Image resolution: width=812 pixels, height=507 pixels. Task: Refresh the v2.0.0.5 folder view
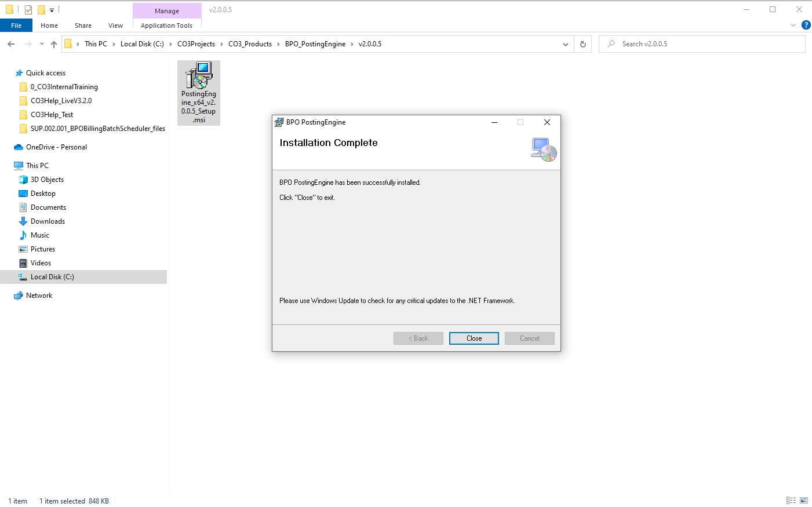pyautogui.click(x=583, y=44)
